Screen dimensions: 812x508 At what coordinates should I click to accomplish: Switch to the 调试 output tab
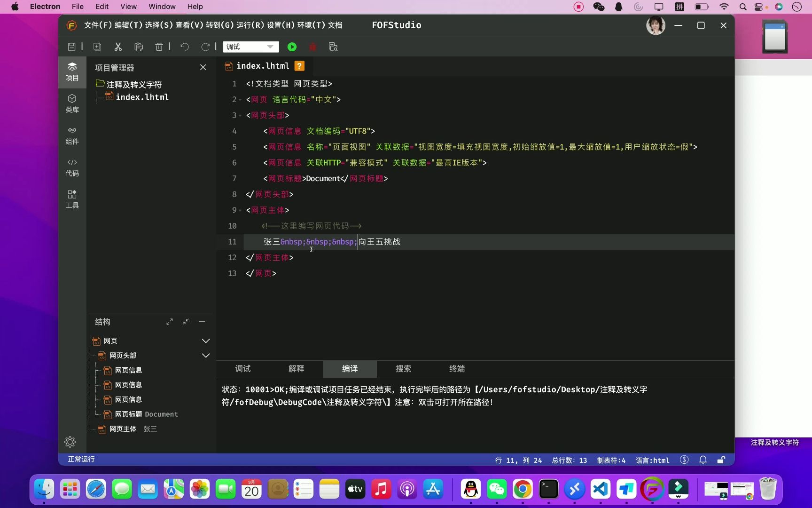pyautogui.click(x=243, y=369)
